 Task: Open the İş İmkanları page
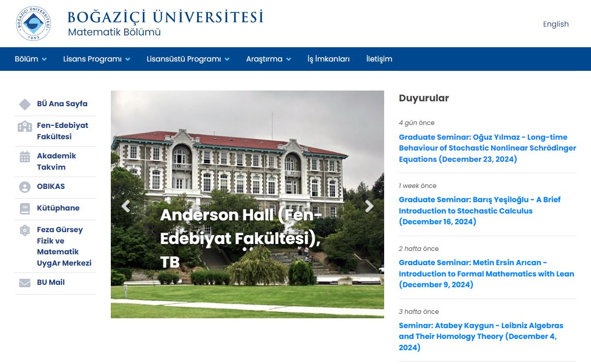328,59
